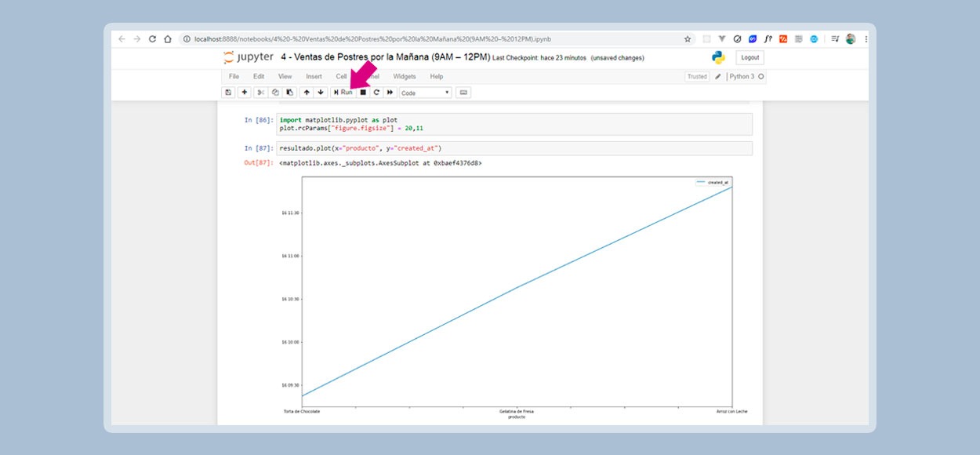Click the AxesSubplot output text
980x455 pixels.
click(380, 163)
